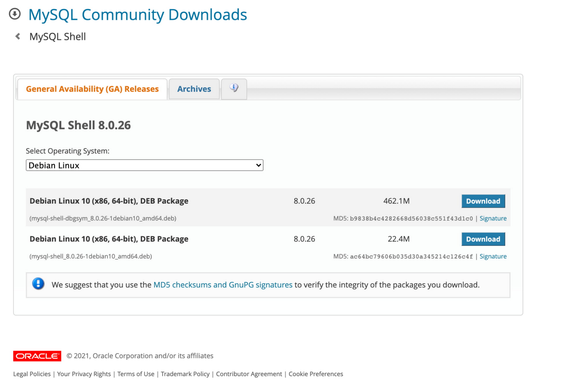Click MD5 hash starting b9838b4c

click(x=411, y=218)
